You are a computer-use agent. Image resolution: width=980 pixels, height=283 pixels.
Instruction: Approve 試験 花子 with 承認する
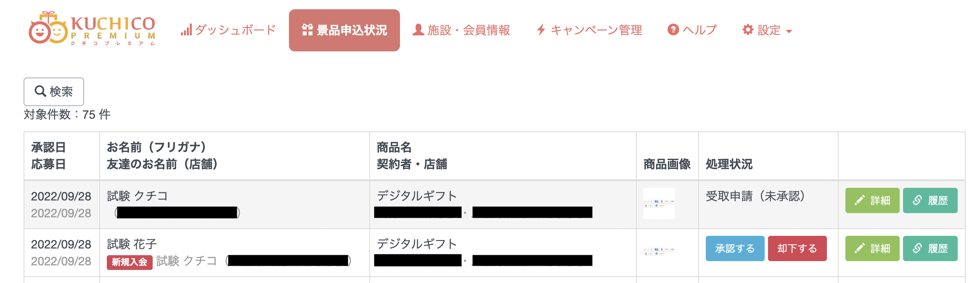point(735,248)
